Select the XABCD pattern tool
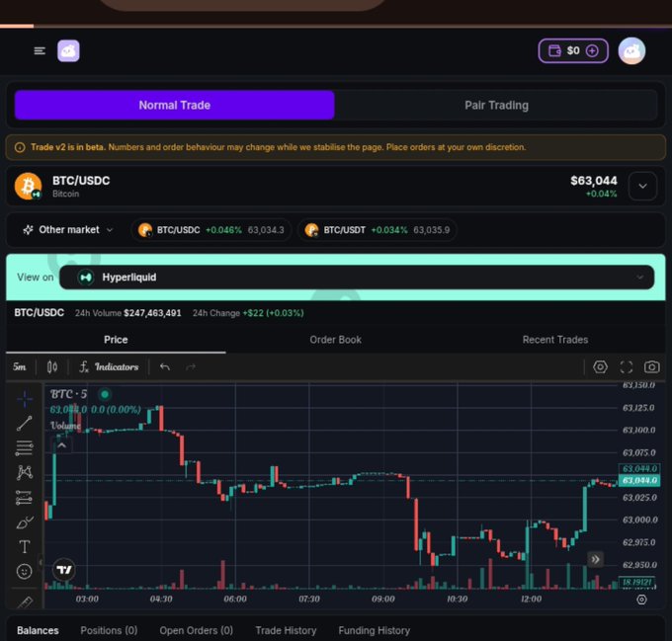Image resolution: width=672 pixels, height=641 pixels. click(25, 472)
